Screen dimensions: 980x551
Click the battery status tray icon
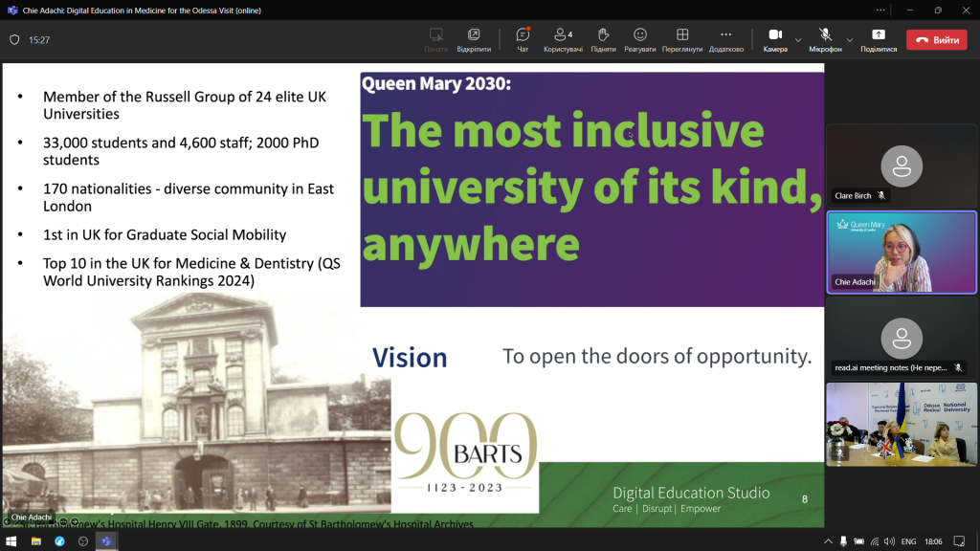[x=859, y=541]
